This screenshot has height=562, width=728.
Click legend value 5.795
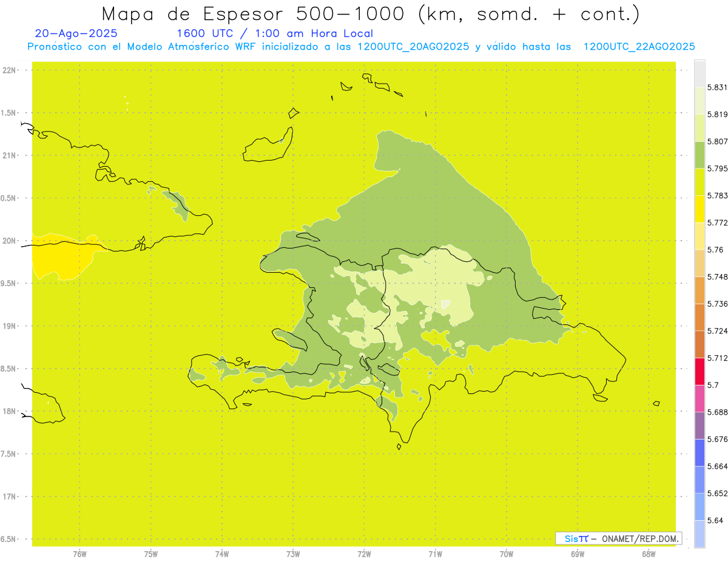click(x=718, y=169)
